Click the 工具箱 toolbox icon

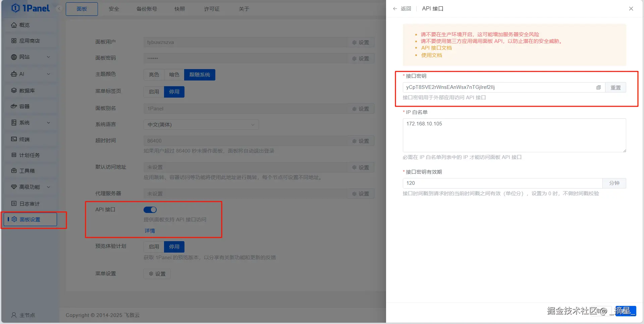[14, 171]
